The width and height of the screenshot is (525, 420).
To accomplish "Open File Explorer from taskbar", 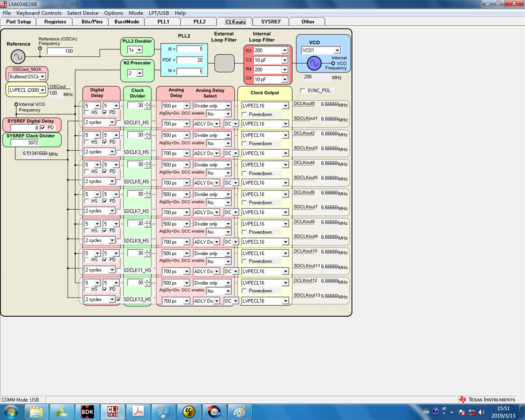I will [x=36, y=412].
